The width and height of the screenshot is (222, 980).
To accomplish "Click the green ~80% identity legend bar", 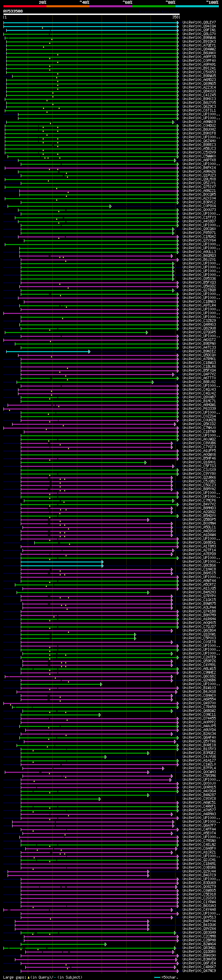I will [154, 6].
